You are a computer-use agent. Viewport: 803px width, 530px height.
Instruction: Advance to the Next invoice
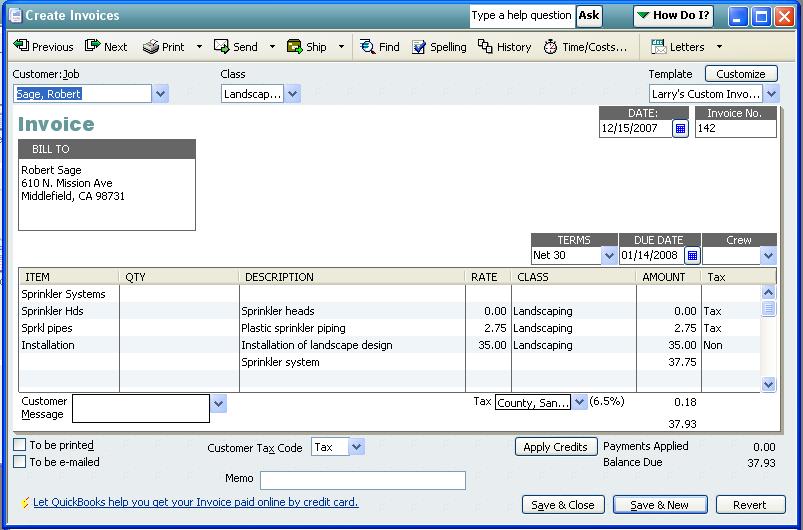[106, 47]
